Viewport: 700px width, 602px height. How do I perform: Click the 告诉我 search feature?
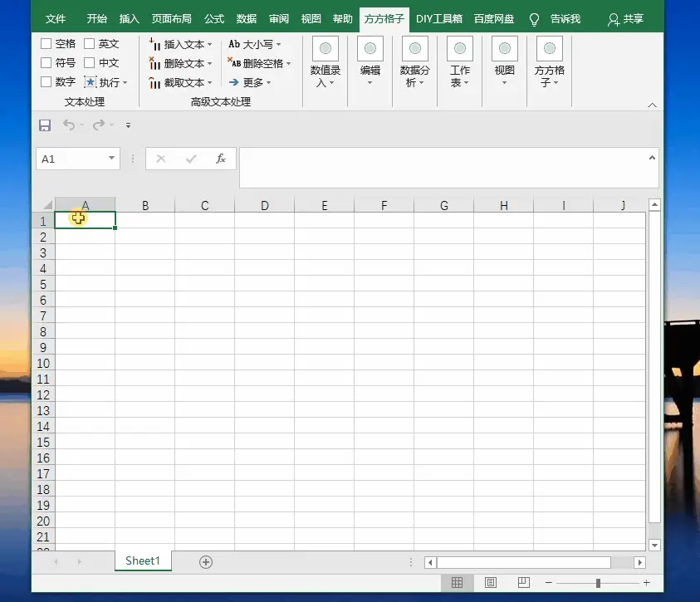564,17
